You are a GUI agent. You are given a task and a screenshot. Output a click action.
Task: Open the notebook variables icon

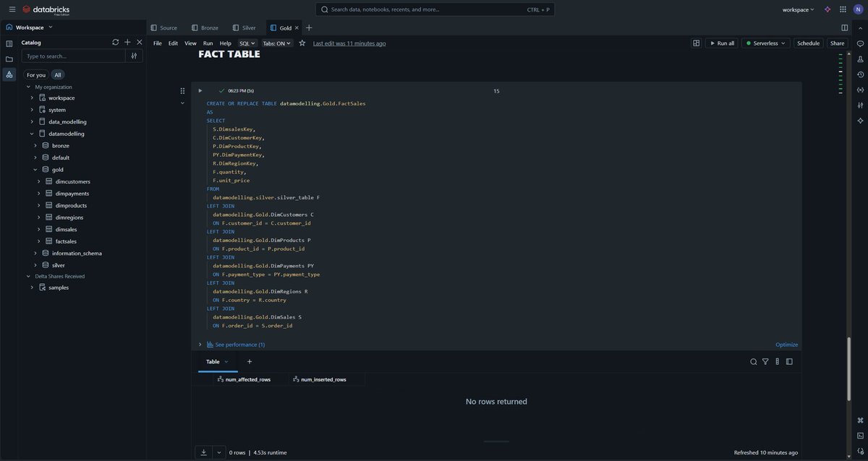tap(860, 90)
